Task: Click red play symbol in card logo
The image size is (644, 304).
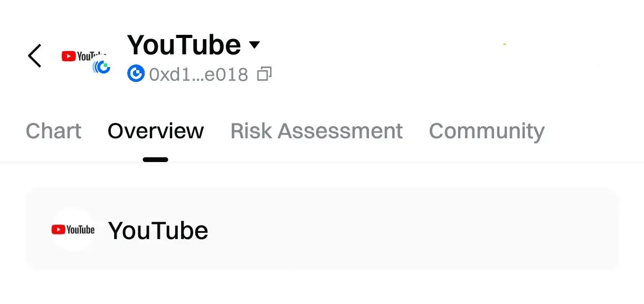Action: (x=59, y=230)
